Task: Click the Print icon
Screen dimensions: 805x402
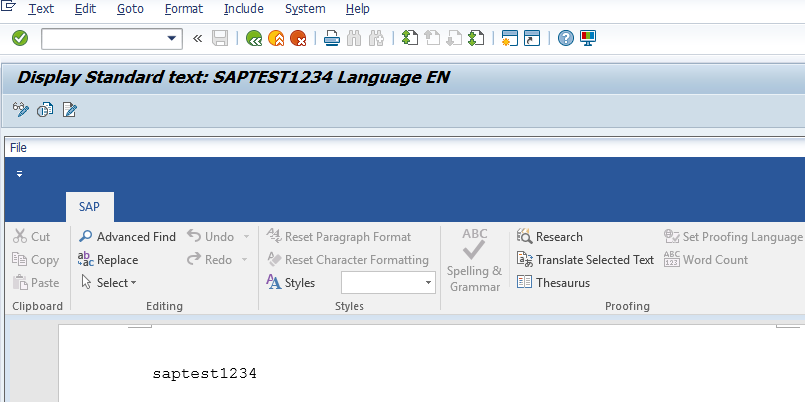Action: pos(332,39)
